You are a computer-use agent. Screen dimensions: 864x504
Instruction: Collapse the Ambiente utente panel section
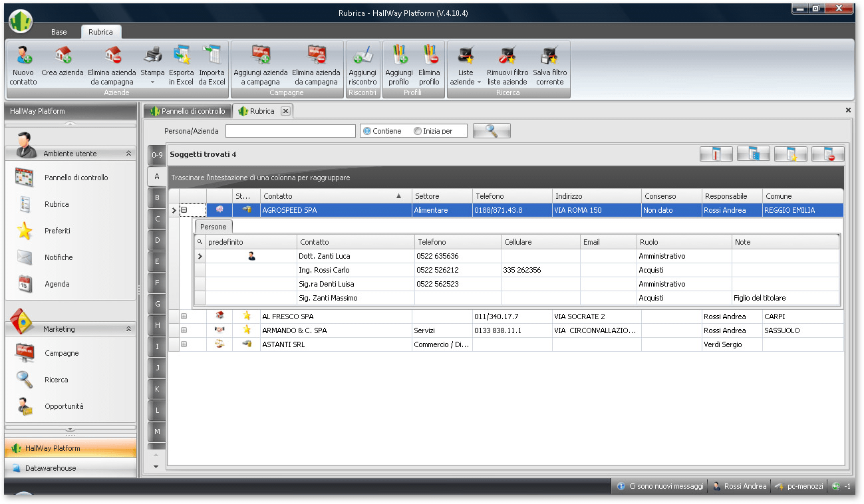[x=128, y=154]
